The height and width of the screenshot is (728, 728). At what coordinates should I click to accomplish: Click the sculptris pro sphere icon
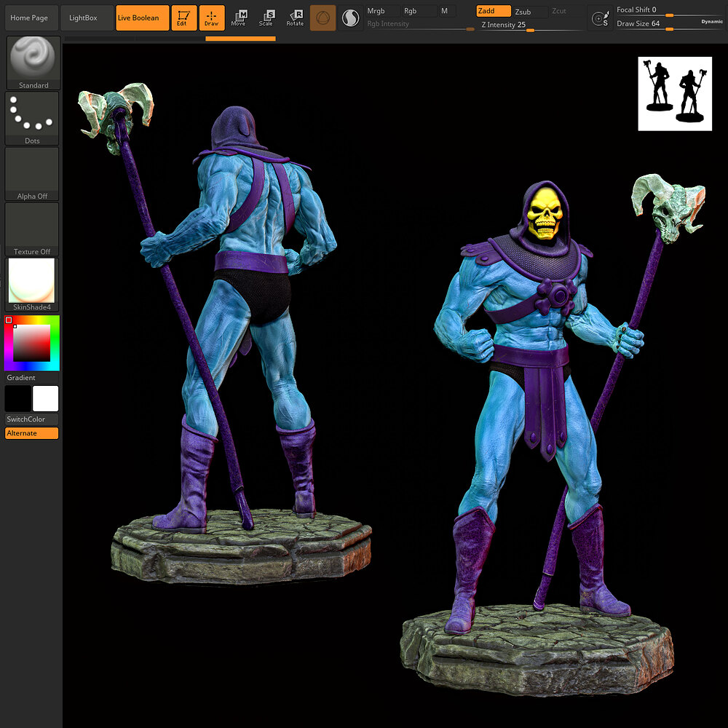tap(351, 18)
